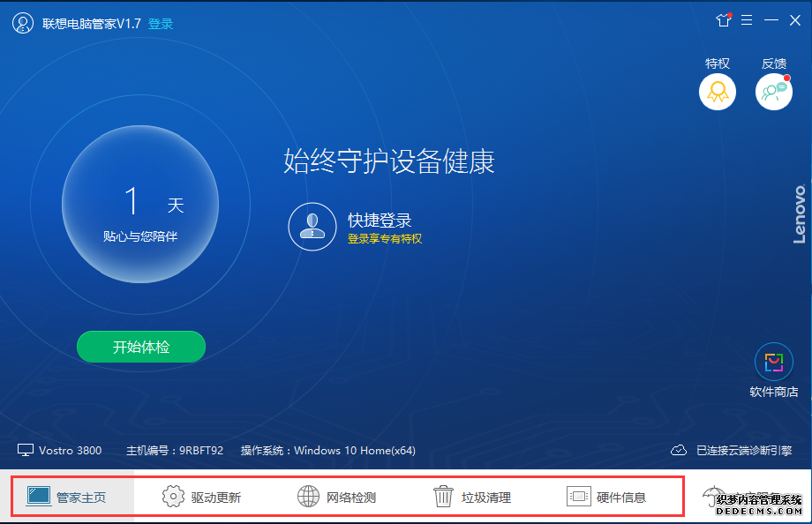Click the 操作系统：Windows 10 Home(x64) text
The image size is (812, 524).
[x=328, y=451]
